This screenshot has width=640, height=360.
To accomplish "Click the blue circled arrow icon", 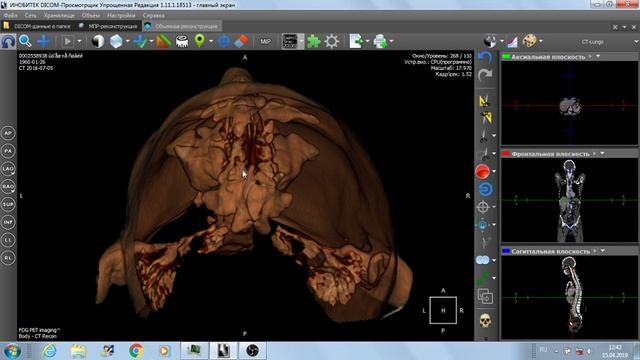I will coord(485,189).
